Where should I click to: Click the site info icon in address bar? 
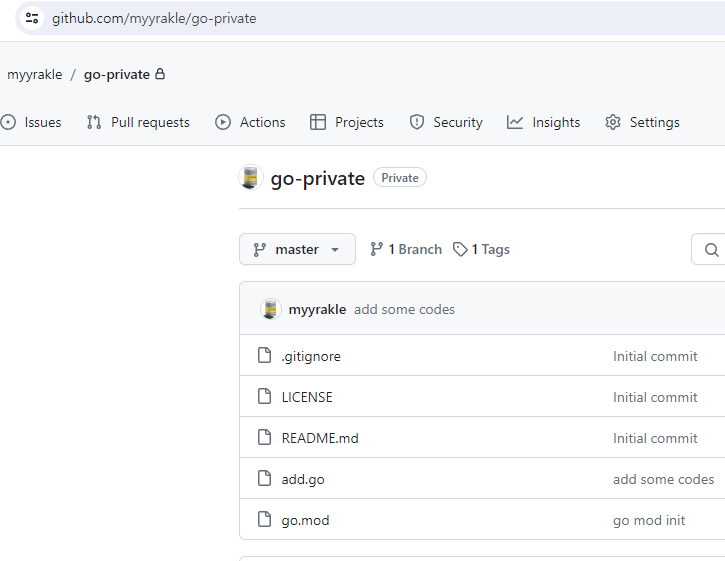point(32,18)
